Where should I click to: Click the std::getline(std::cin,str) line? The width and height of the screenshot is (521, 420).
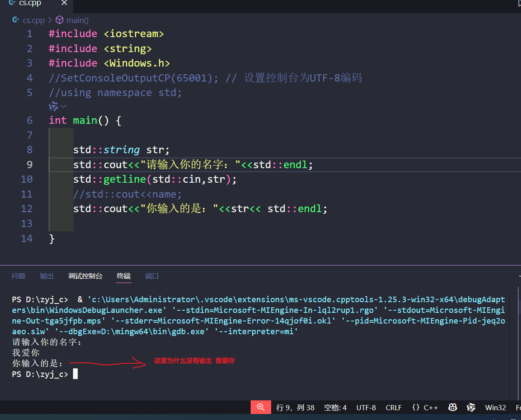tap(155, 179)
